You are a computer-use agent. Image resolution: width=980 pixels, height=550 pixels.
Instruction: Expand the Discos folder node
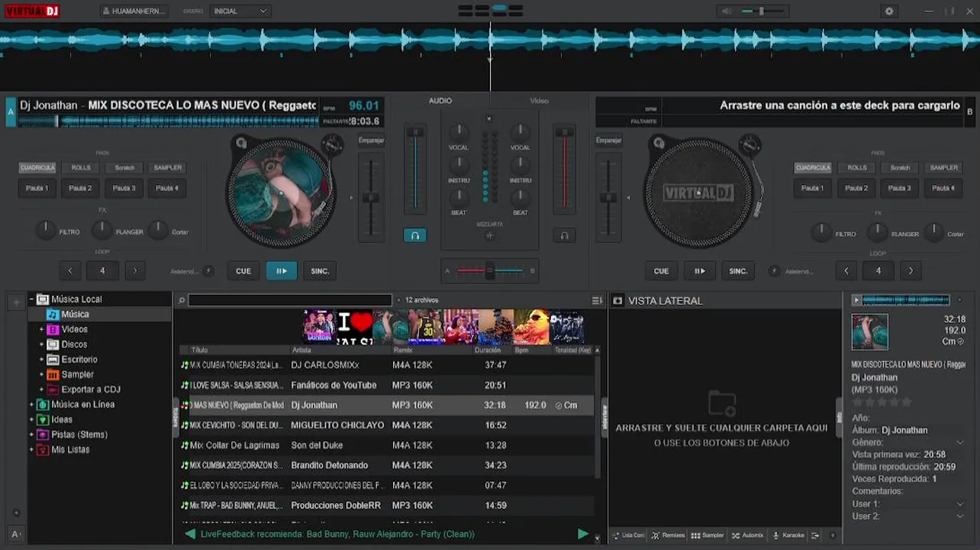(42, 345)
